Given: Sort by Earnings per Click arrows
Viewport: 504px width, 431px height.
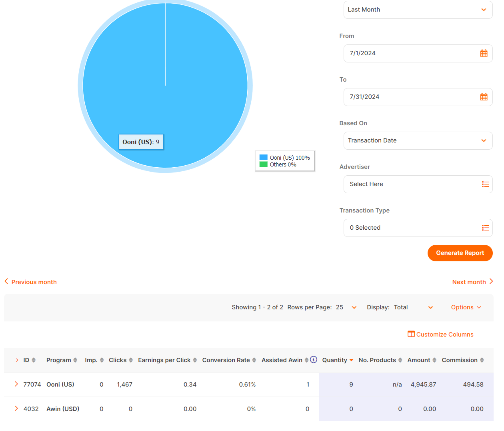Looking at the screenshot, I should [195, 360].
